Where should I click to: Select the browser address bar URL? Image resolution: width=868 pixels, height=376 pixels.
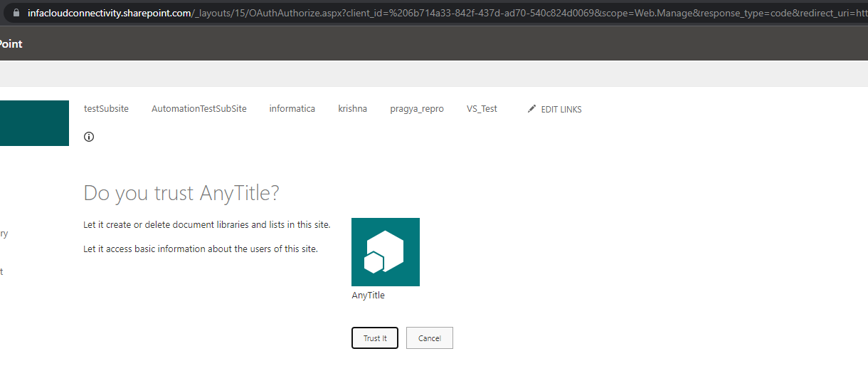[448, 13]
